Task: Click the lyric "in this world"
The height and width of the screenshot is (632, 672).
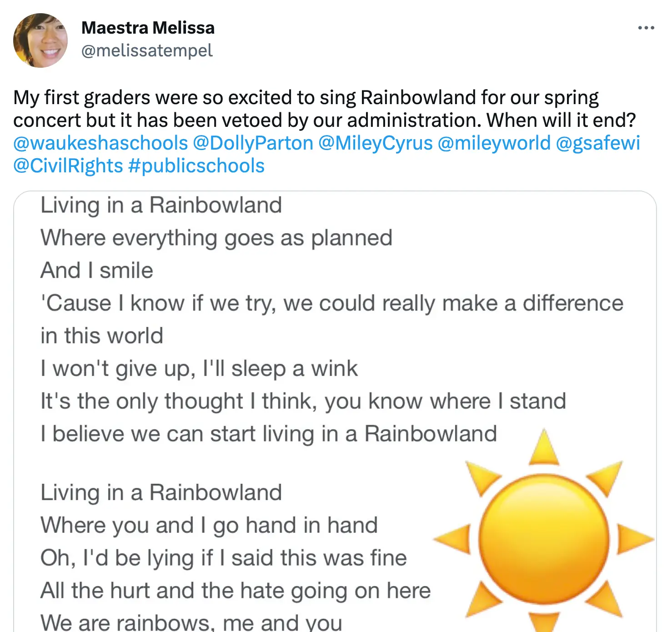Action: pyautogui.click(x=102, y=336)
